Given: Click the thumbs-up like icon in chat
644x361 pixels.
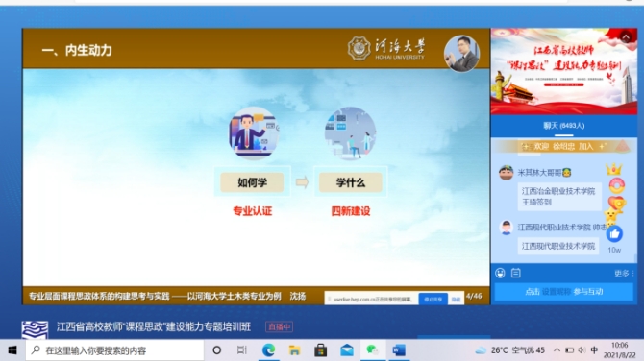Looking at the screenshot, I should [614, 234].
